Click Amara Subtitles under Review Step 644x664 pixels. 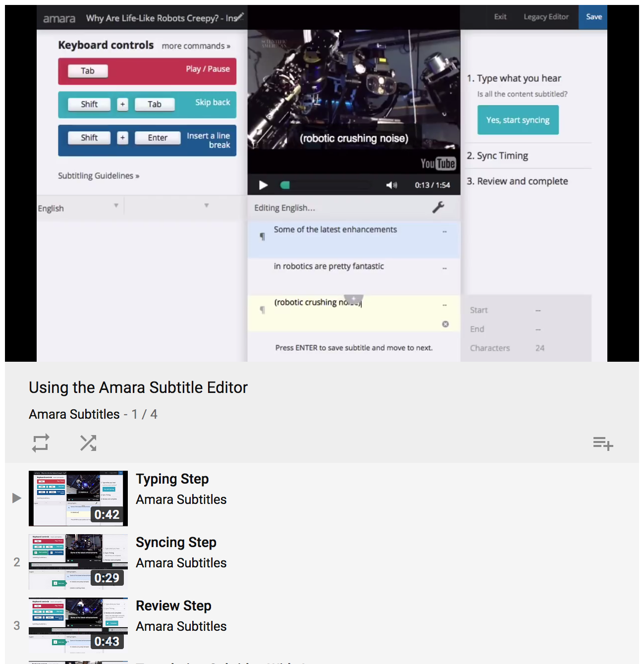(x=181, y=626)
